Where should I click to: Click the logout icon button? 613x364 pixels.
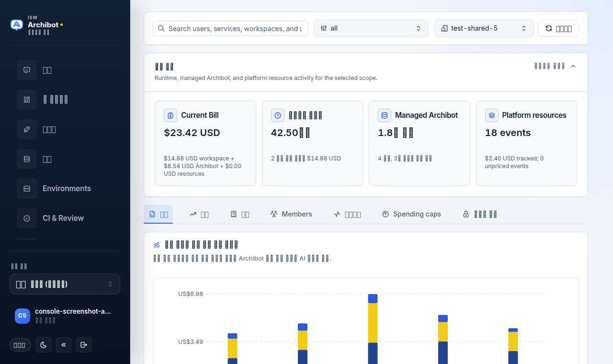coord(84,345)
